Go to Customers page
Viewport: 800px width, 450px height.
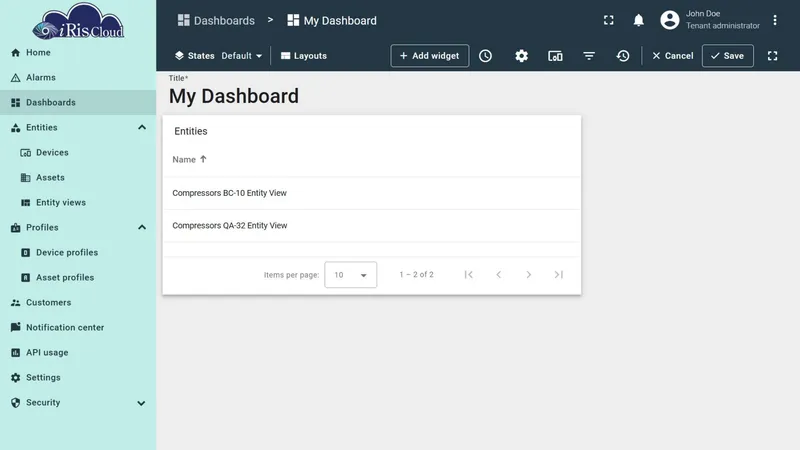tap(78, 303)
